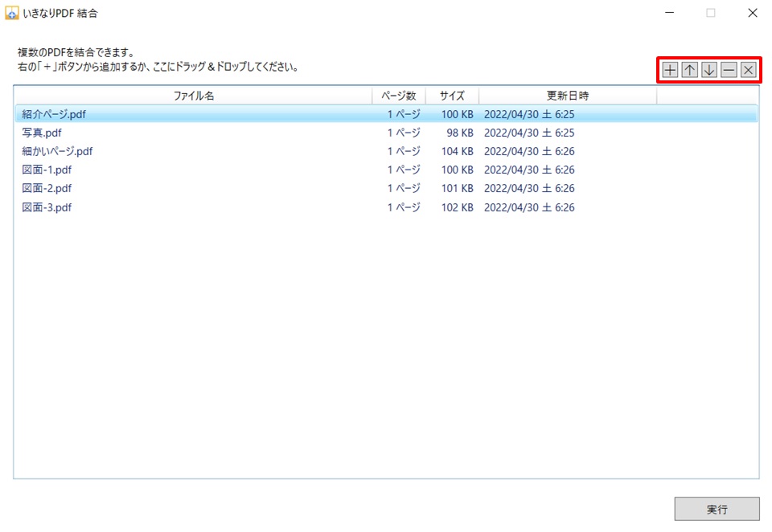Click the 実行 button
Screen dimensions: 772x532
[x=717, y=509]
